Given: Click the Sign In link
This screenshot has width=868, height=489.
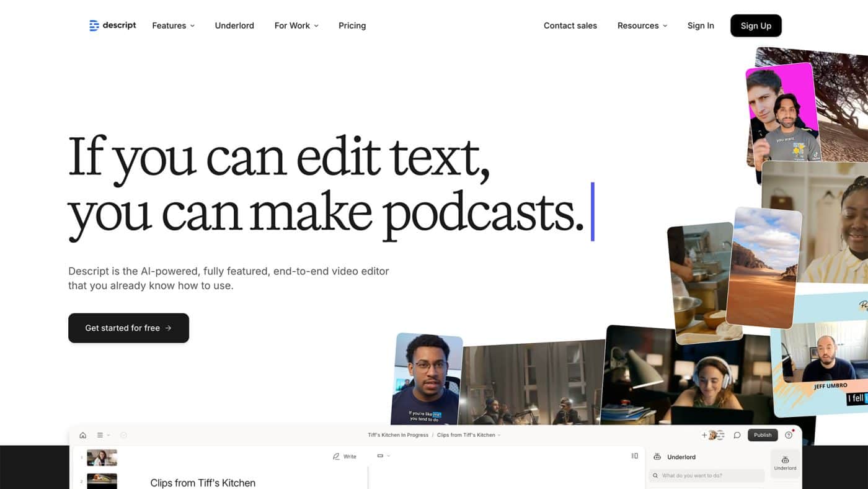Looking at the screenshot, I should tap(701, 25).
